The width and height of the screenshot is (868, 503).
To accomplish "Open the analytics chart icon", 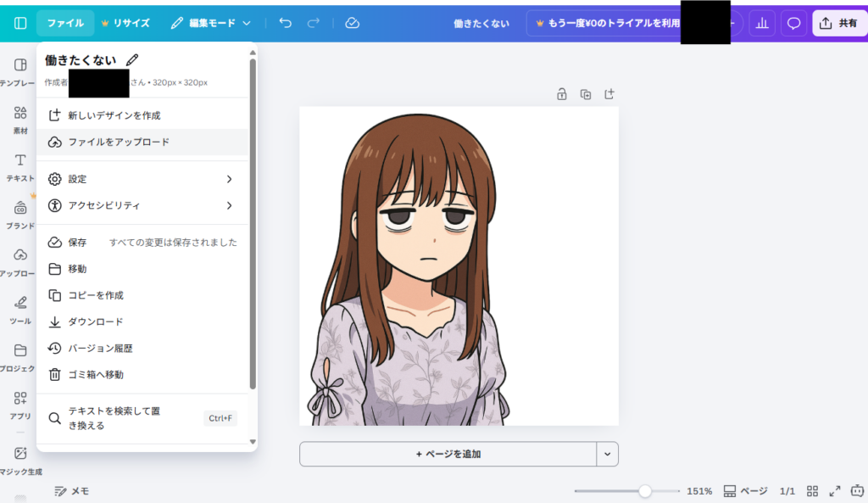I will (762, 23).
